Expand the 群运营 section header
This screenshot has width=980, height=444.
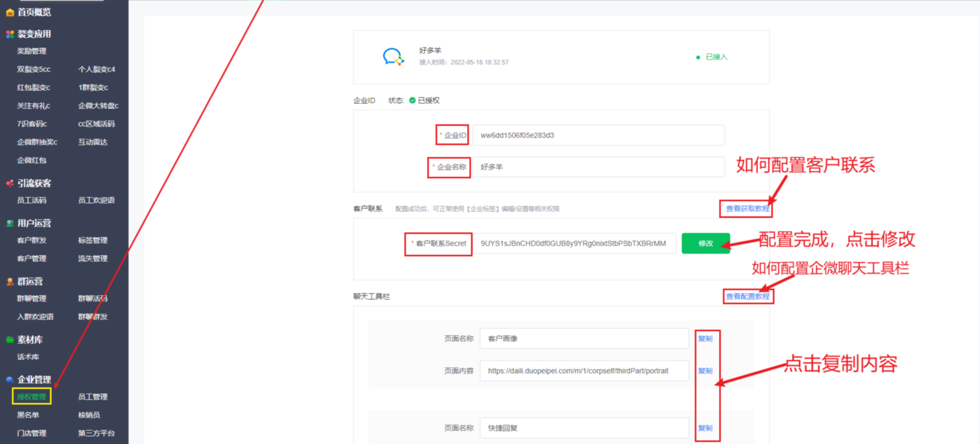point(30,282)
